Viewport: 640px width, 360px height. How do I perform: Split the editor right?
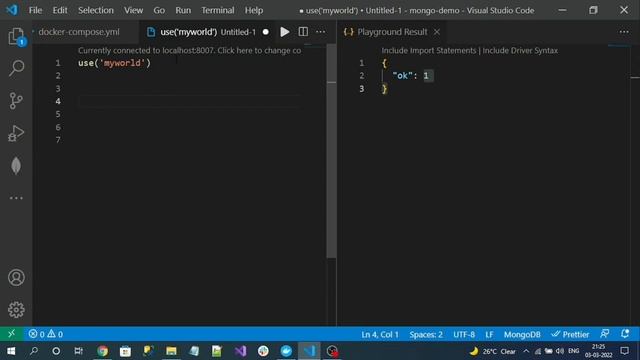[303, 32]
